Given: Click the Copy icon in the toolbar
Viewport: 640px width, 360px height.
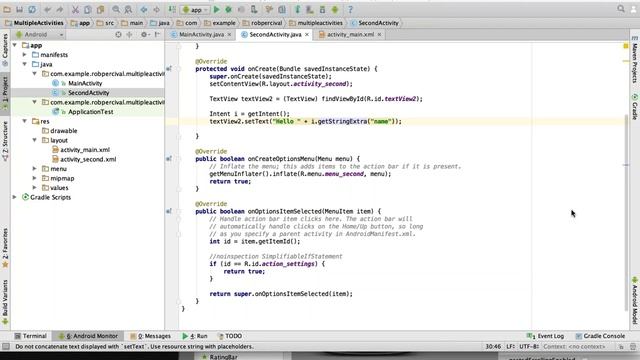Looking at the screenshot, I should [88, 9].
